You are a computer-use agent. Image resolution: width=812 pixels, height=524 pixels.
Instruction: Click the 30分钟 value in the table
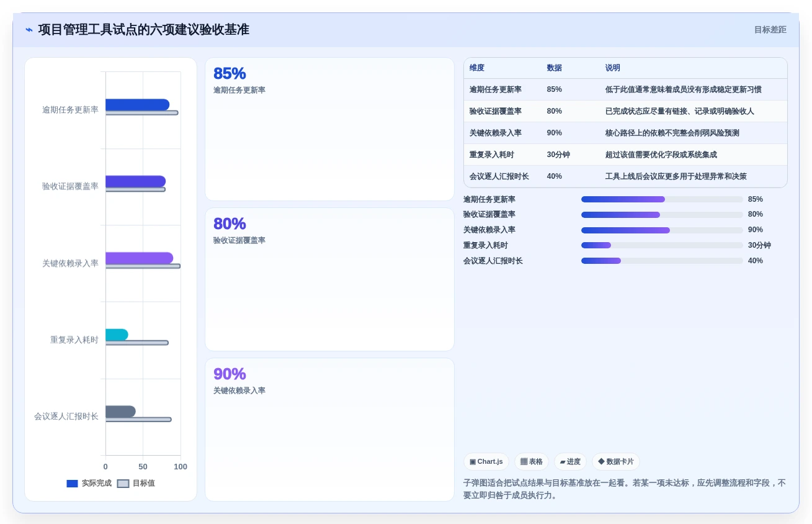click(558, 155)
